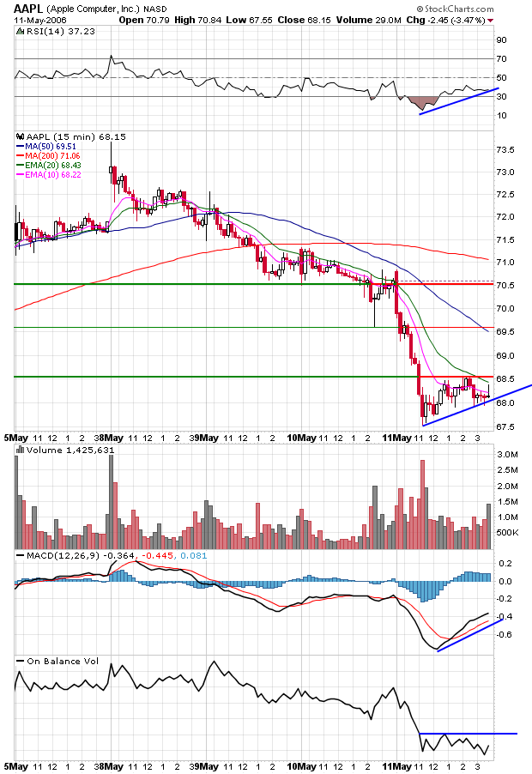
Task: Click the red down triangle after Chg percentage
Action: (490, 21)
